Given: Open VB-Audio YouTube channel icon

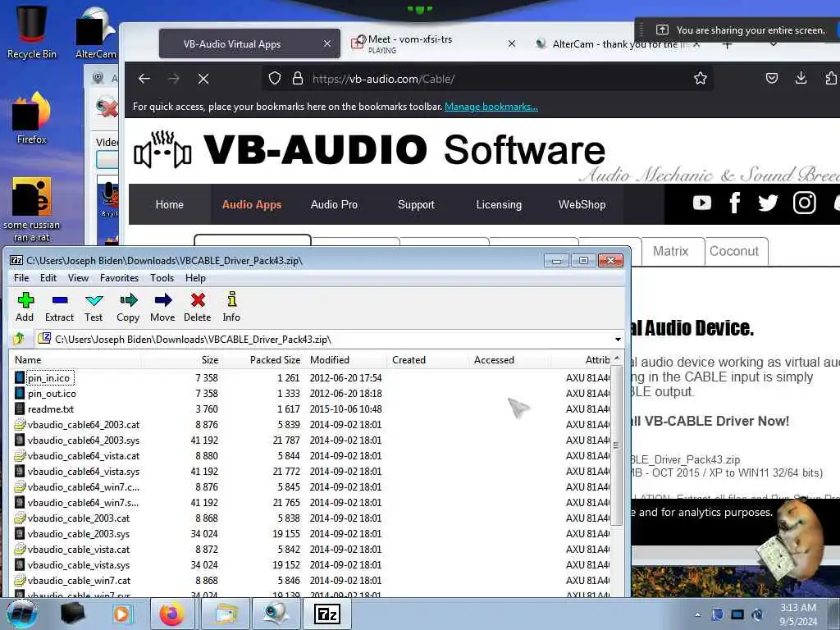Looking at the screenshot, I should [x=702, y=203].
